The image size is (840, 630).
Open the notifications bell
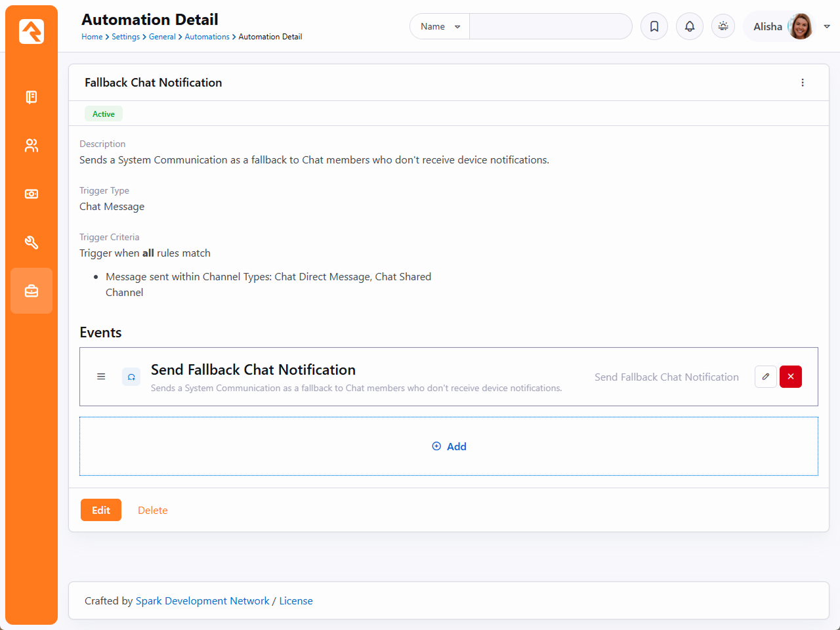[x=690, y=26]
